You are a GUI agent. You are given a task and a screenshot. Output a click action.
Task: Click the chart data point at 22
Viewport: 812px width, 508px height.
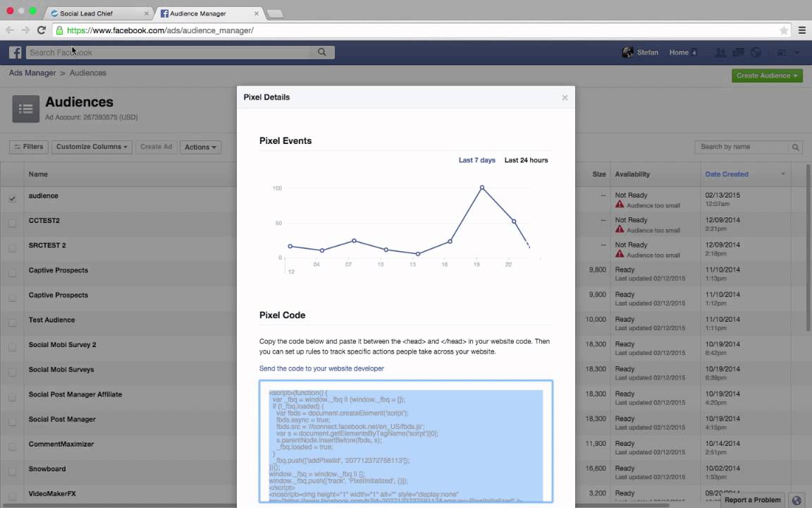click(514, 222)
